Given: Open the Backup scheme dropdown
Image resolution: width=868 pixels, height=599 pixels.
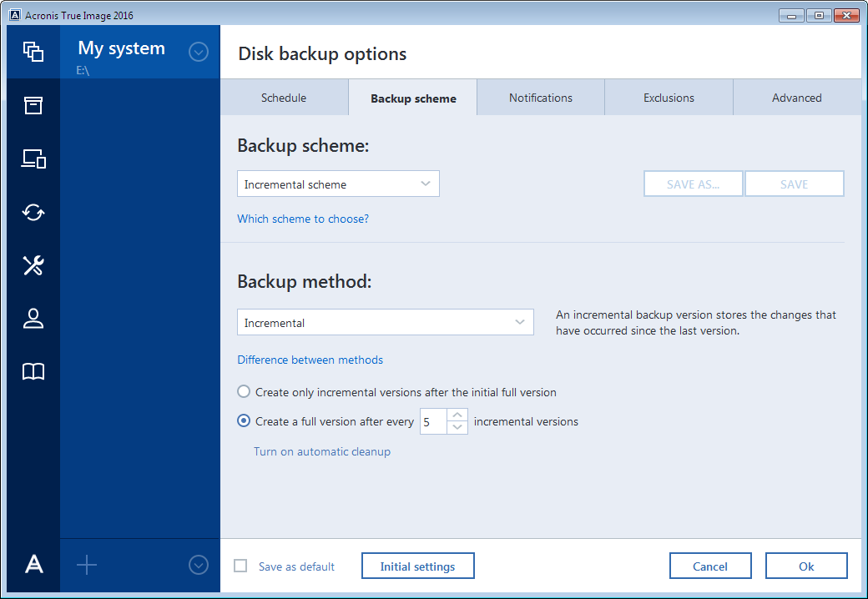Looking at the screenshot, I should [x=338, y=183].
